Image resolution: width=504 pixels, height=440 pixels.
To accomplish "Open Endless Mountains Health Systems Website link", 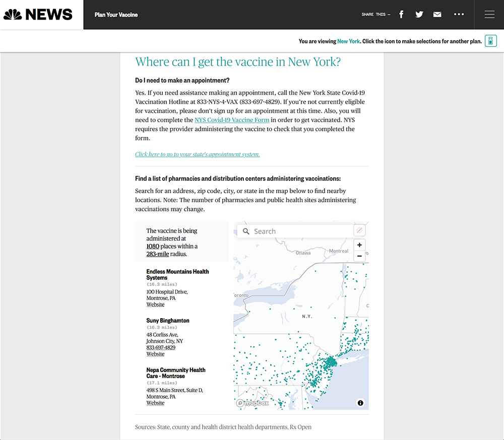I will (155, 305).
